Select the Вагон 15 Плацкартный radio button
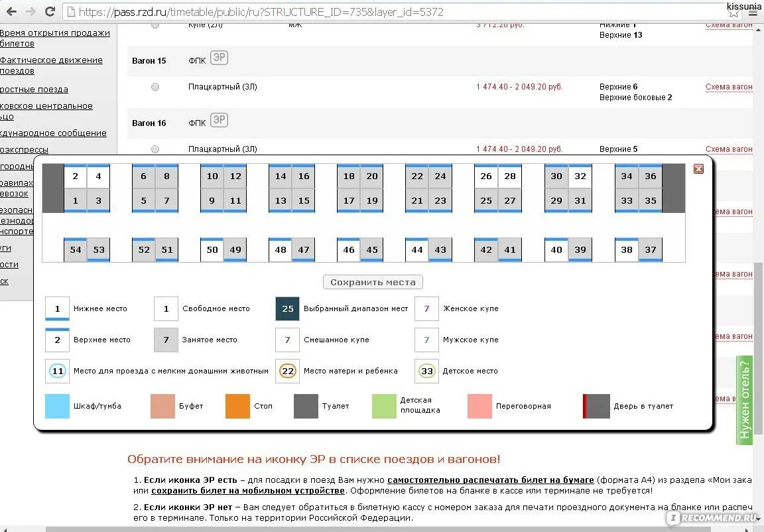This screenshot has width=764, height=532. coord(155,87)
